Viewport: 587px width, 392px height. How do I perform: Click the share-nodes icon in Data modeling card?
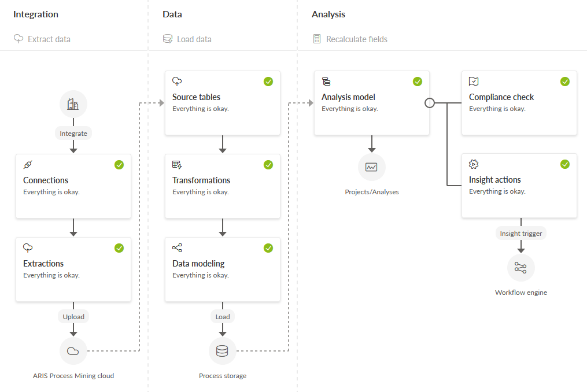pyautogui.click(x=177, y=248)
